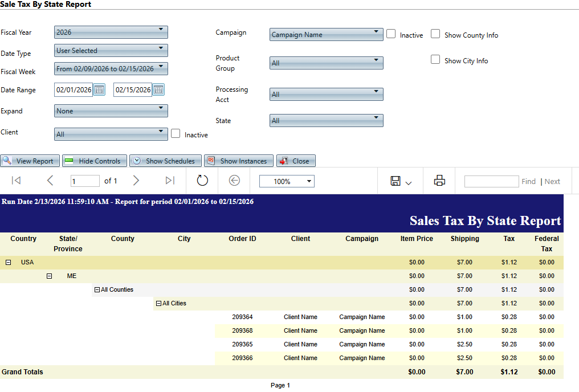Print the report using printer icon
Viewport: 579px width, 392px height.
439,181
